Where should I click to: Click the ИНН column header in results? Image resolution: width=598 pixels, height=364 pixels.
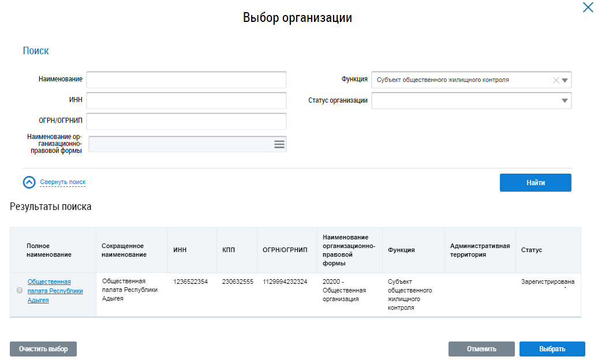pyautogui.click(x=180, y=250)
